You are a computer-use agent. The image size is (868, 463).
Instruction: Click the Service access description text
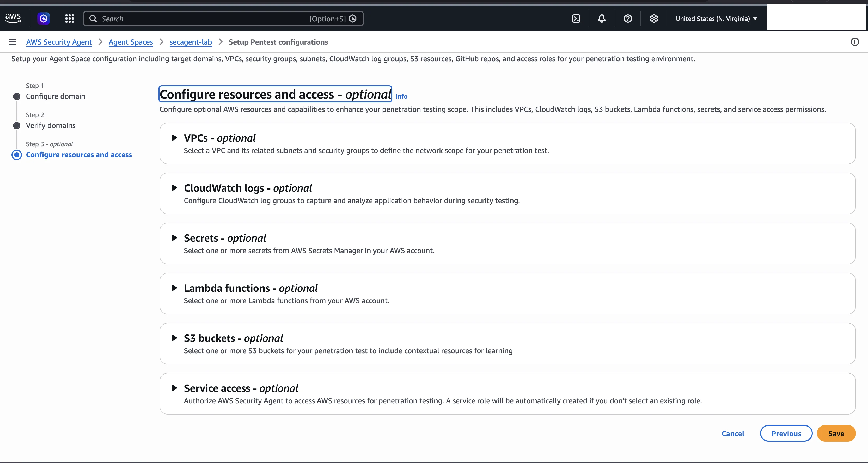pyautogui.click(x=443, y=401)
